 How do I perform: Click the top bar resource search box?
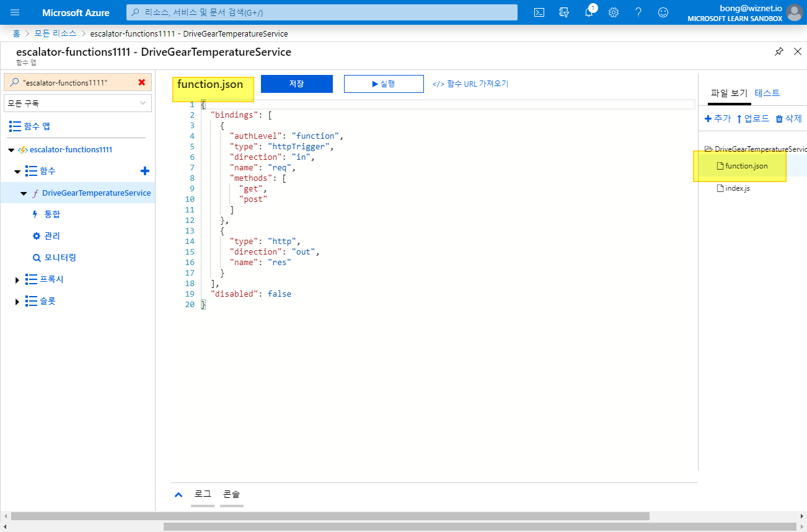(322, 12)
